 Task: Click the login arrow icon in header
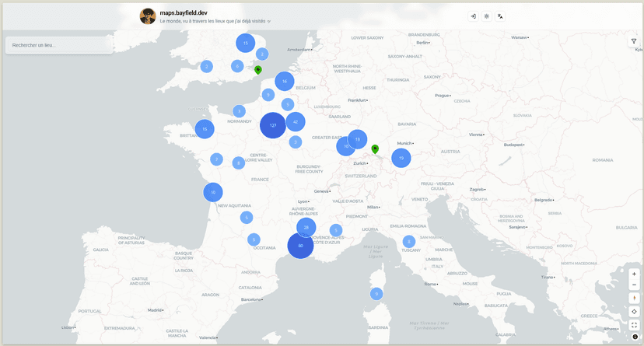click(x=473, y=16)
